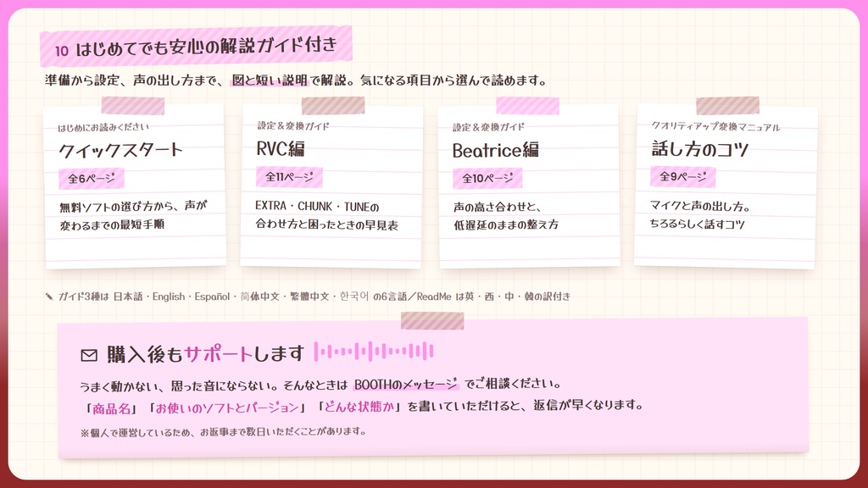Image resolution: width=868 pixels, height=488 pixels.
Task: Click the 購入後もサポートします heading
Action: tap(205, 353)
